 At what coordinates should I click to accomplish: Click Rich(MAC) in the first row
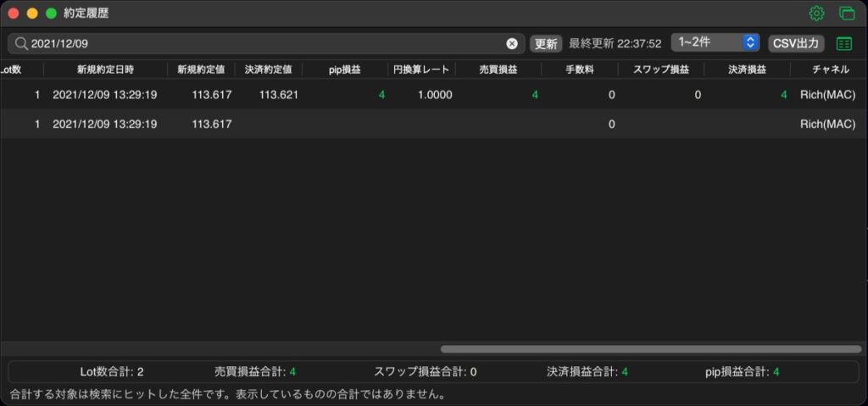(x=827, y=95)
